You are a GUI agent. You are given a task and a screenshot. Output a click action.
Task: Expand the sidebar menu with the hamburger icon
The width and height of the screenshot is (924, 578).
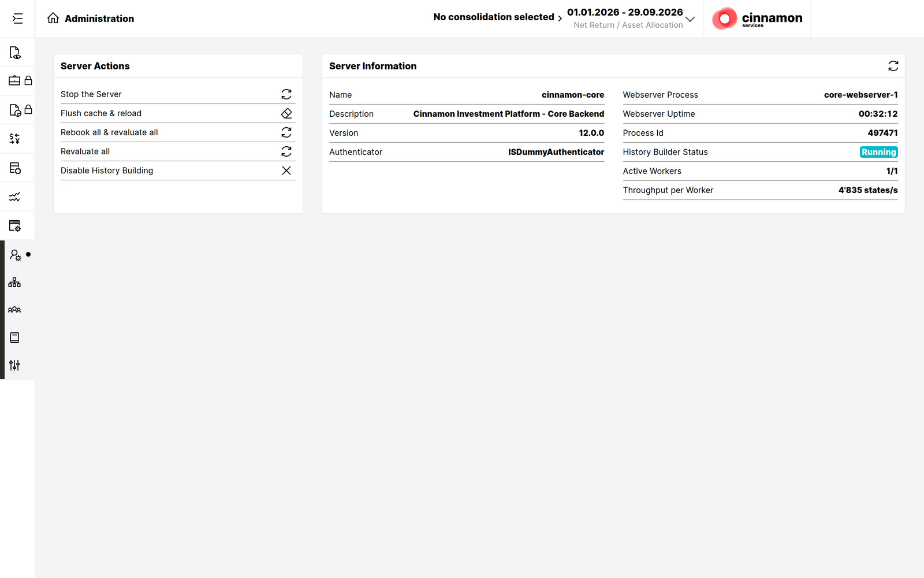pyautogui.click(x=17, y=18)
